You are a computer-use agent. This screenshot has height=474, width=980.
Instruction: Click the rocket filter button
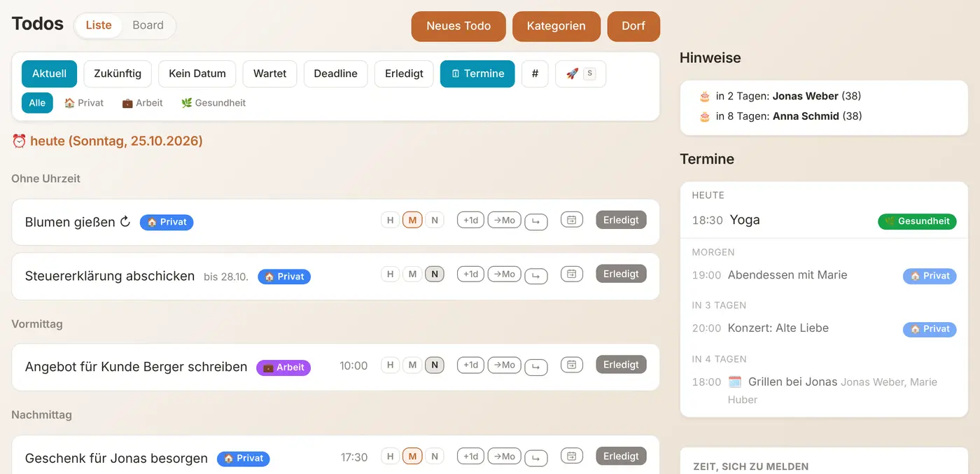(580, 74)
